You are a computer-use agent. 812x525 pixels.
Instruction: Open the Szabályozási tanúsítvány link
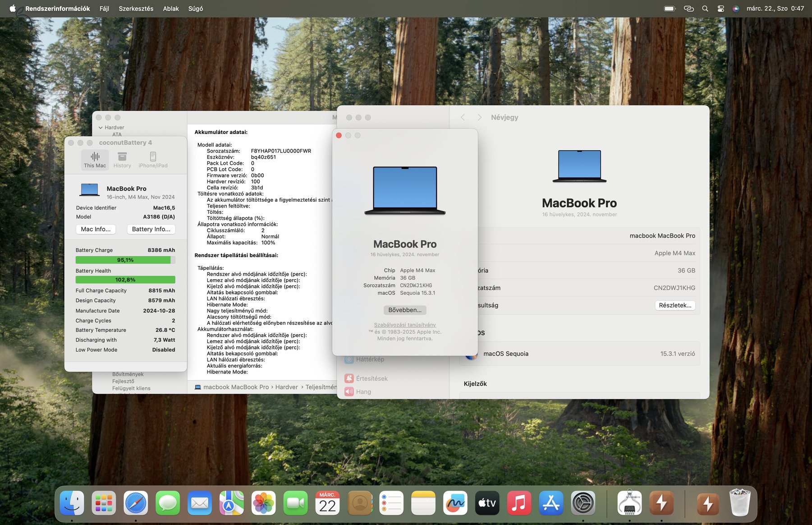(405, 325)
